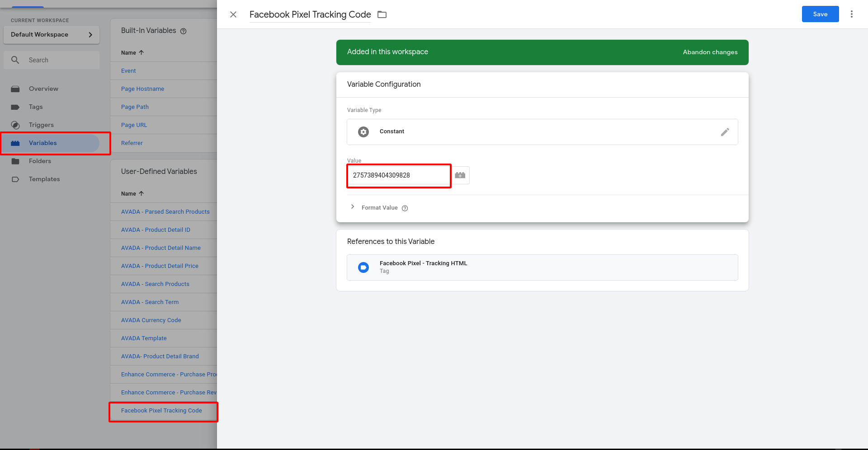The height and width of the screenshot is (450, 868).
Task: Open the Page Hostname variable
Action: [x=142, y=89]
